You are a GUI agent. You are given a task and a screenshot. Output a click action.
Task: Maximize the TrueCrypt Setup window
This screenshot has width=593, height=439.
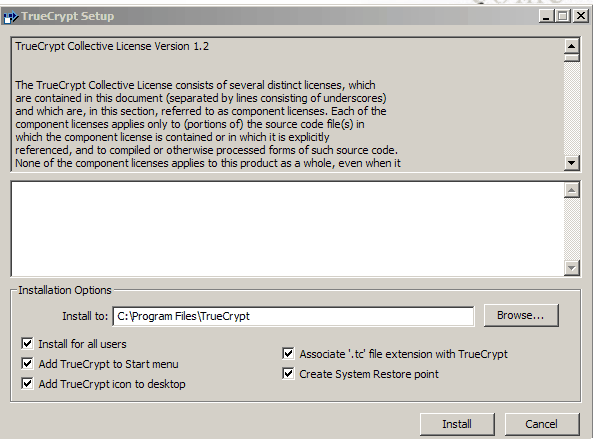[x=563, y=16]
